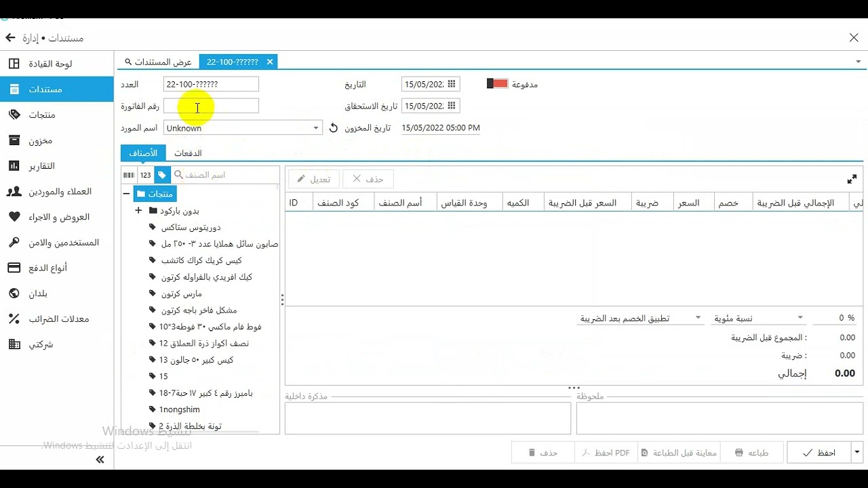Click the العدد number field
Viewport: 868px width, 488px height.
click(x=211, y=84)
